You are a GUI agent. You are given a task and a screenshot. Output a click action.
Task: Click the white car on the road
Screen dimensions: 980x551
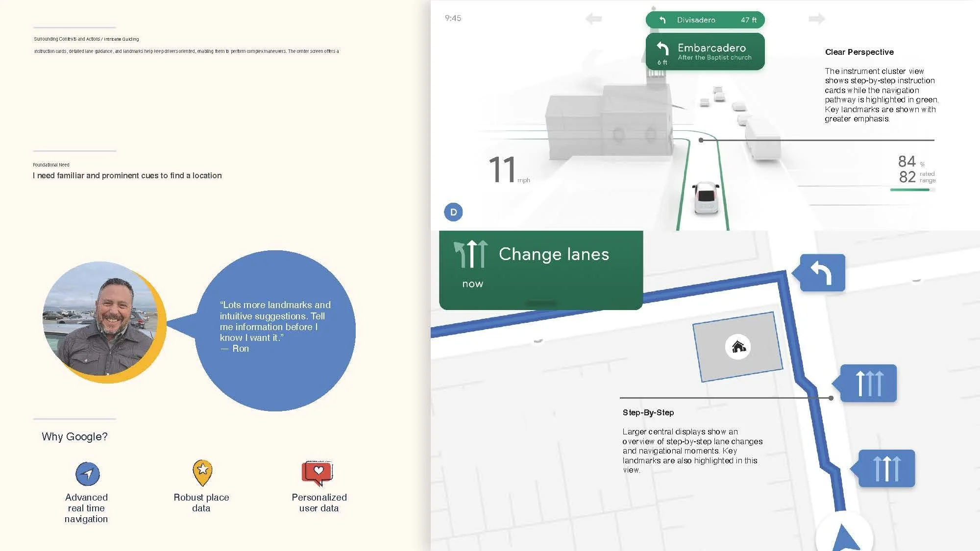(706, 197)
